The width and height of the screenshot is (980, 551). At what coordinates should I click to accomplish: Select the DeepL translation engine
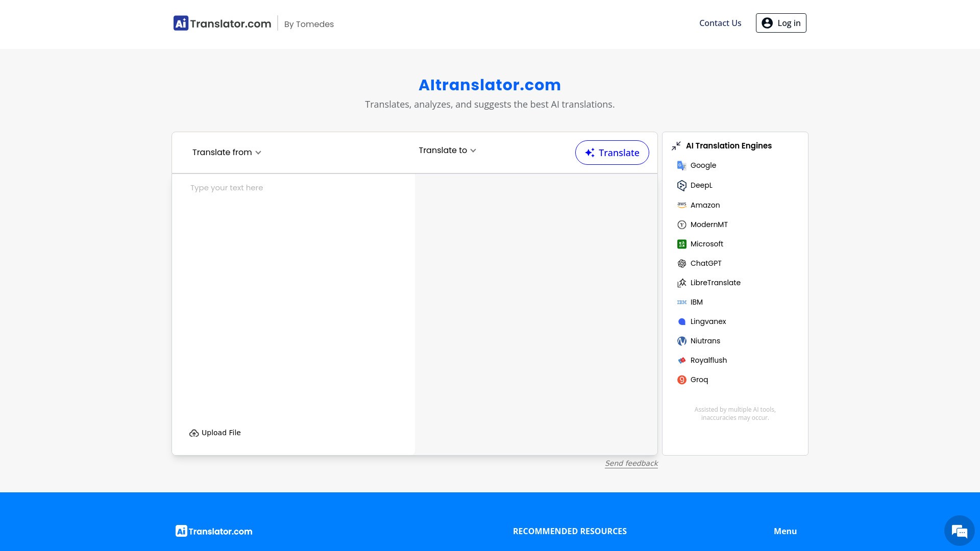[x=701, y=185]
